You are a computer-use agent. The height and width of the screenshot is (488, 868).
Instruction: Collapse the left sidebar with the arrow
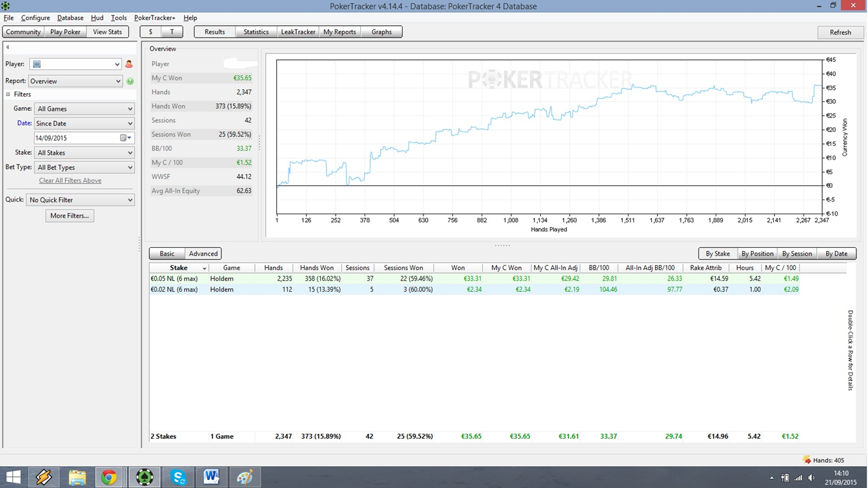8,47
